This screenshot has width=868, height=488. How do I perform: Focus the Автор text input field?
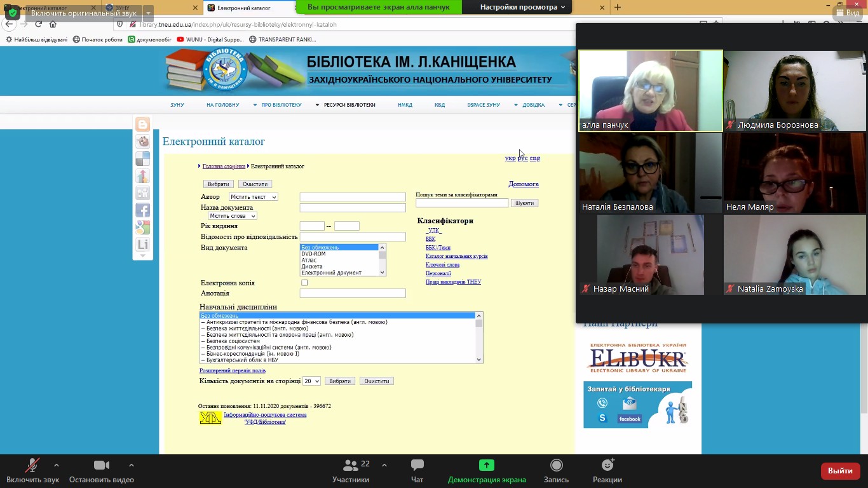tap(353, 197)
